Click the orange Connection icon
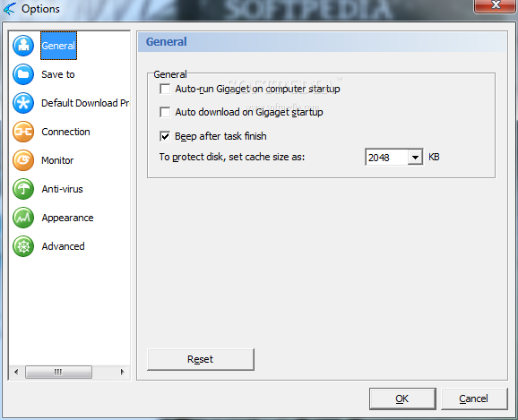 (23, 132)
